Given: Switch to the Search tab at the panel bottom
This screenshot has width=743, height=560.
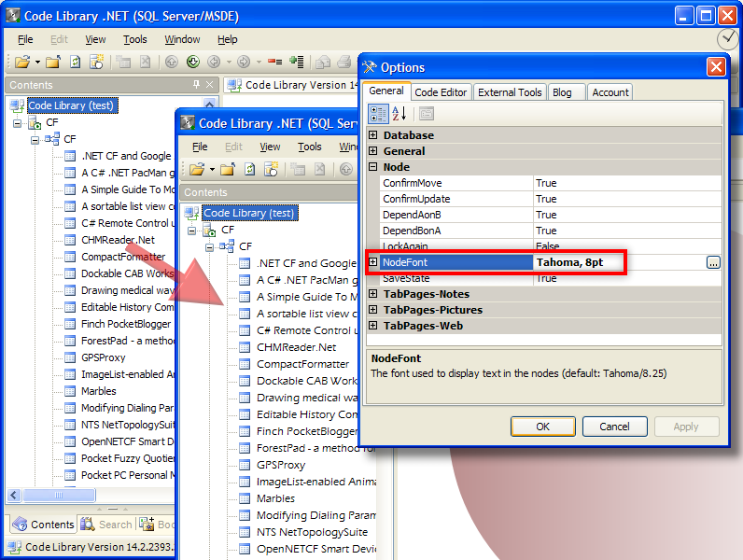Looking at the screenshot, I should (106, 525).
